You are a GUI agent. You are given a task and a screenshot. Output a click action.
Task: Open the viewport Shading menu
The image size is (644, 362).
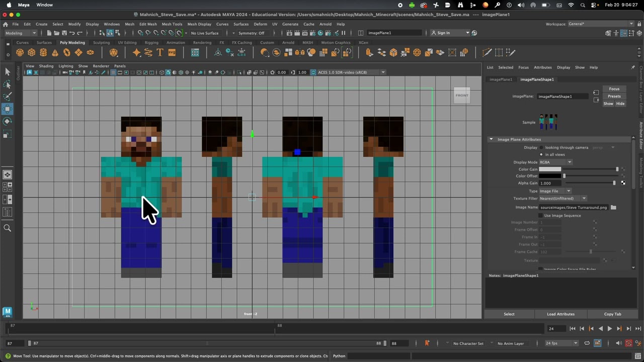[x=46, y=66]
